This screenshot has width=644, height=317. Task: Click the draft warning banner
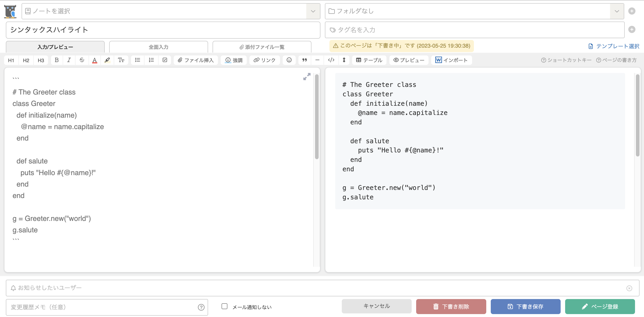[x=402, y=46]
